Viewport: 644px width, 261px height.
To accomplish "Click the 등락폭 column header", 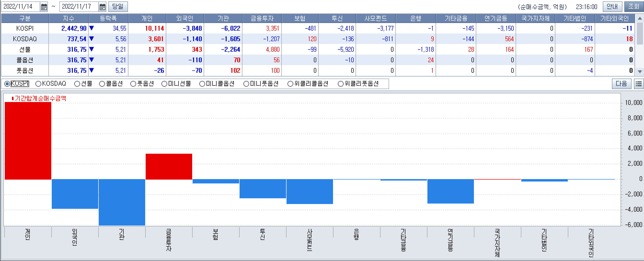I will [109, 18].
